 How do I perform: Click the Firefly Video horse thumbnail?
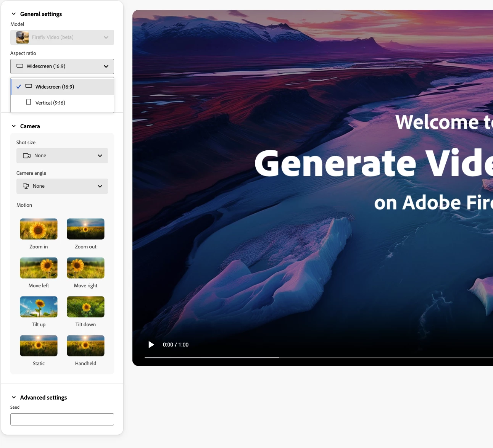click(x=23, y=37)
